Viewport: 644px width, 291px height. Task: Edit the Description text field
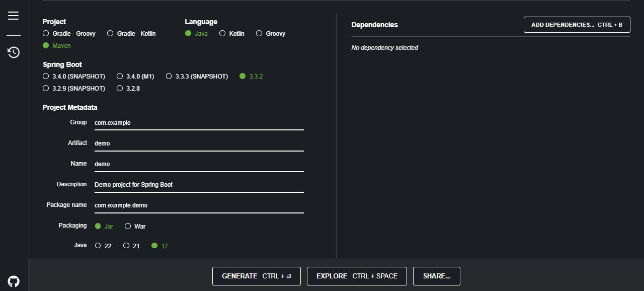point(199,185)
